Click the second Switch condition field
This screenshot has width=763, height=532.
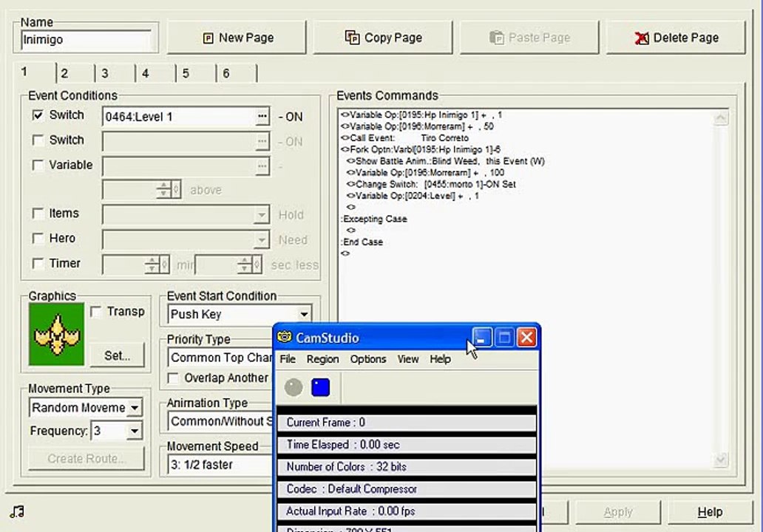[x=179, y=142]
